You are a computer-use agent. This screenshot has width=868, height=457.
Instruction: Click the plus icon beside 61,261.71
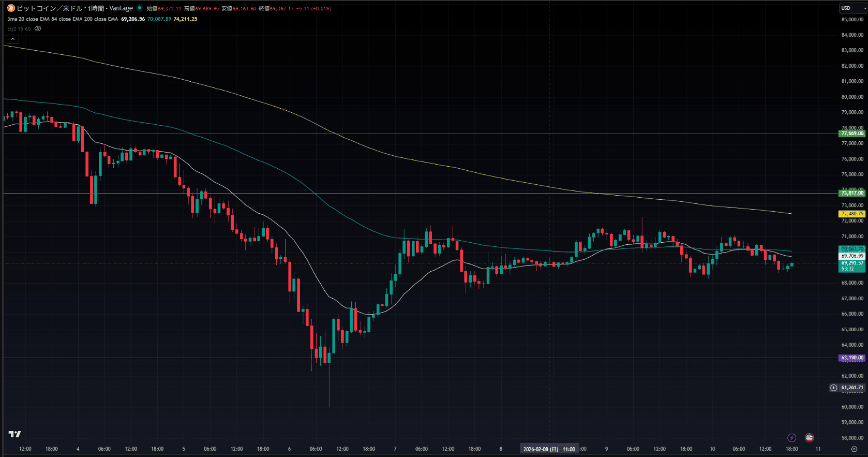(x=833, y=388)
